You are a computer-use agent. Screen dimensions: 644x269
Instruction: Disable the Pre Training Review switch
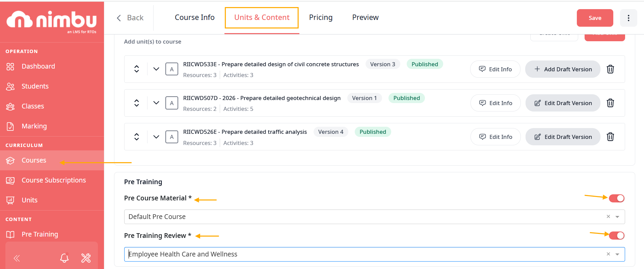pos(616,236)
